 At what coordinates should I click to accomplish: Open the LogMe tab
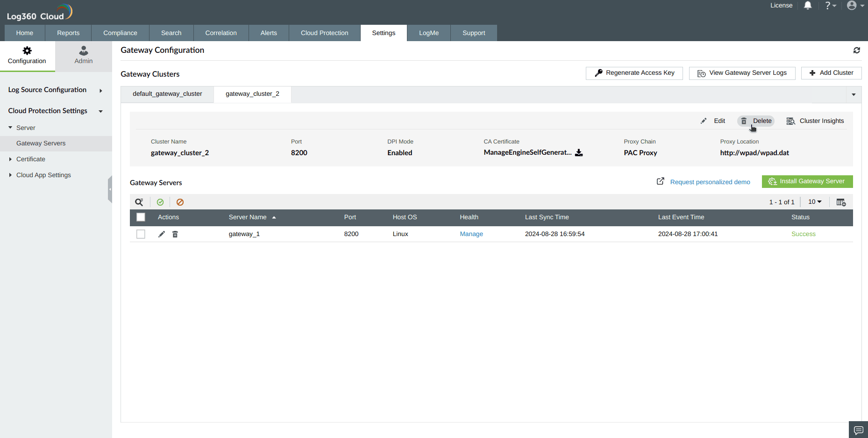[x=429, y=33]
